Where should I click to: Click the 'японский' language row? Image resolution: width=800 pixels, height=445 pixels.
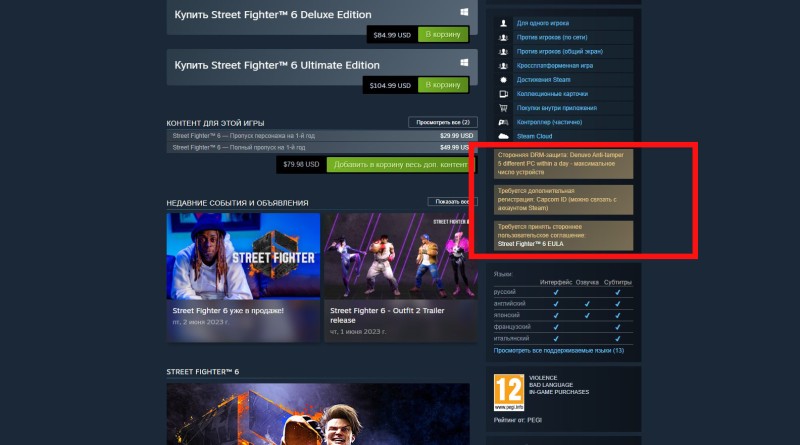[x=563, y=315]
